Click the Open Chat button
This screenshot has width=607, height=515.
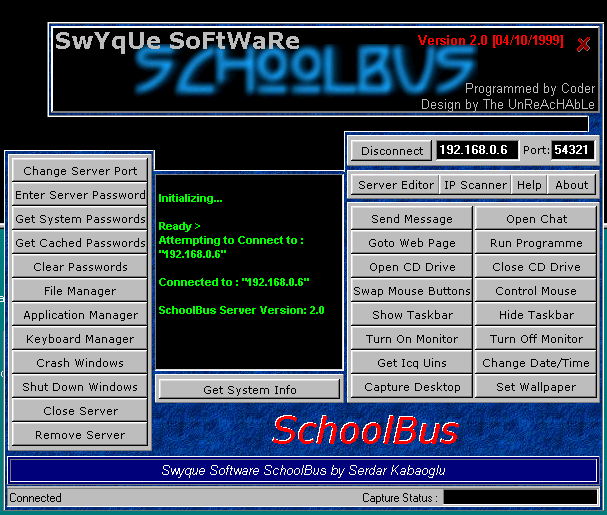coord(536,219)
